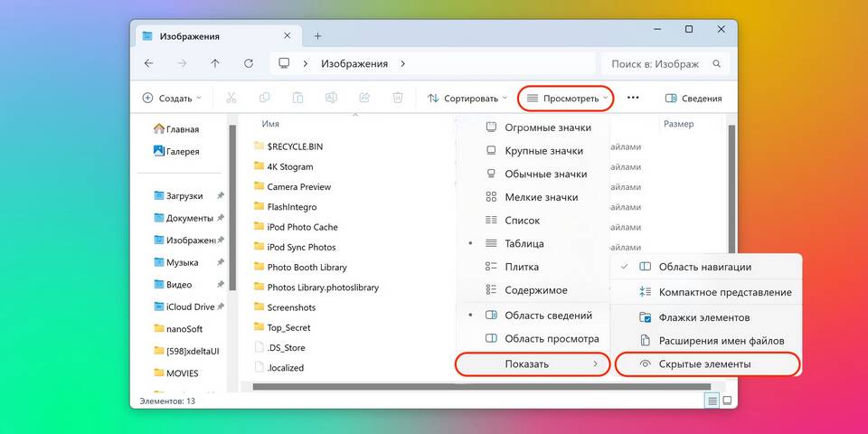Select the Photo Booth Library folder
This screenshot has width=868, height=434.
pos(300,267)
